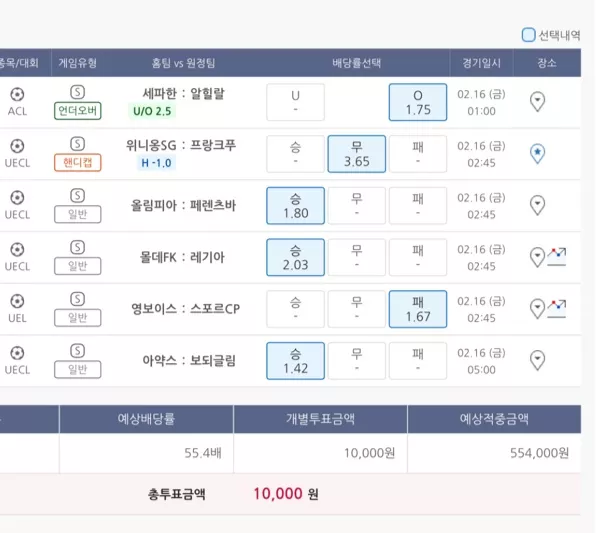This screenshot has height=533, width=601.
Task: Click the 언더오버 game type tag
Action: [x=78, y=111]
